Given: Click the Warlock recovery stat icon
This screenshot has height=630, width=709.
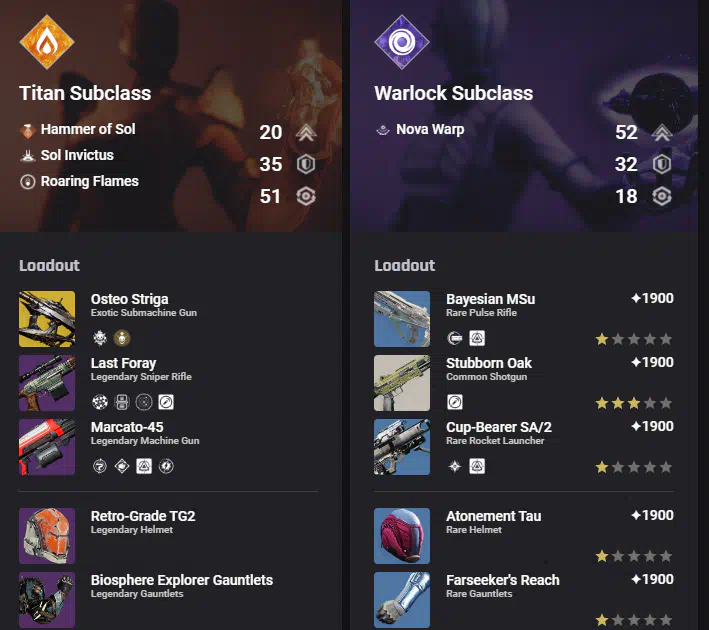Looking at the screenshot, I should 662,196.
